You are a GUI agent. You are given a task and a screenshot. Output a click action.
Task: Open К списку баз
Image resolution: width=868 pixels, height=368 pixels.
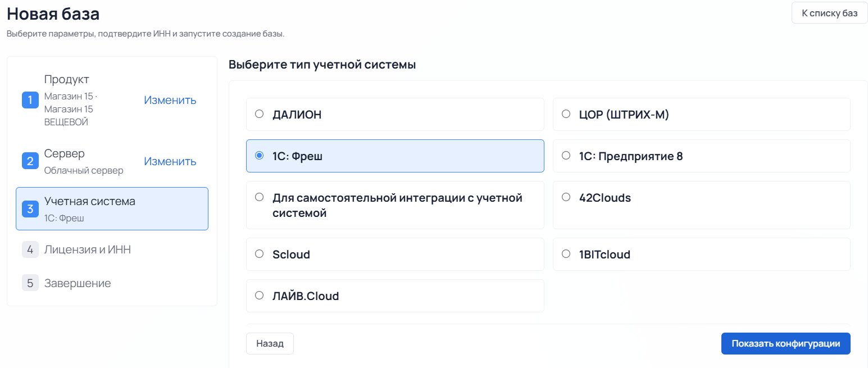tap(829, 13)
